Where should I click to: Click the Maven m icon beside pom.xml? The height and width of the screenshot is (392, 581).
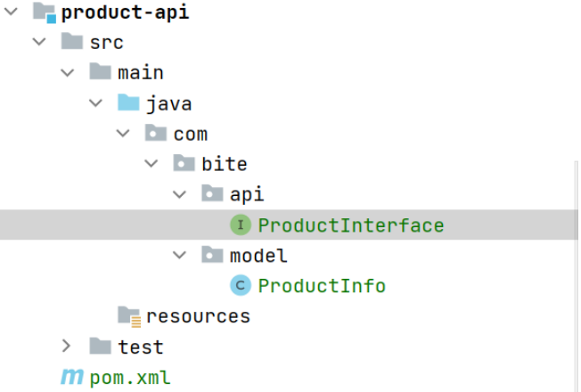click(x=72, y=377)
